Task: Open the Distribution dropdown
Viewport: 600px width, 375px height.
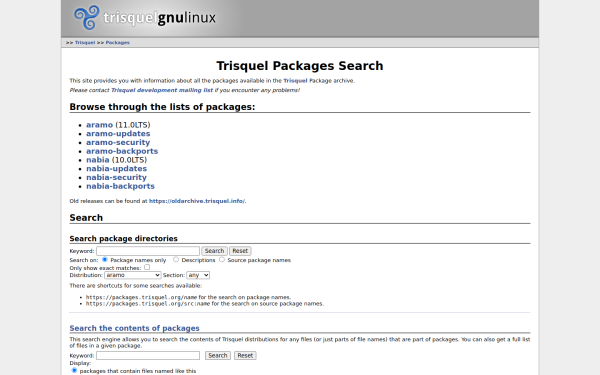Action: (132, 275)
